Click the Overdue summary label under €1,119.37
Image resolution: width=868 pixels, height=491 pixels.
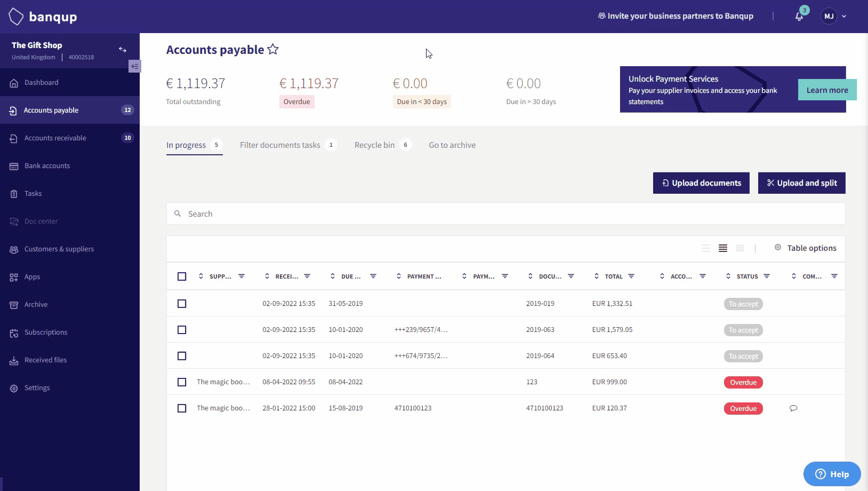pos(297,102)
